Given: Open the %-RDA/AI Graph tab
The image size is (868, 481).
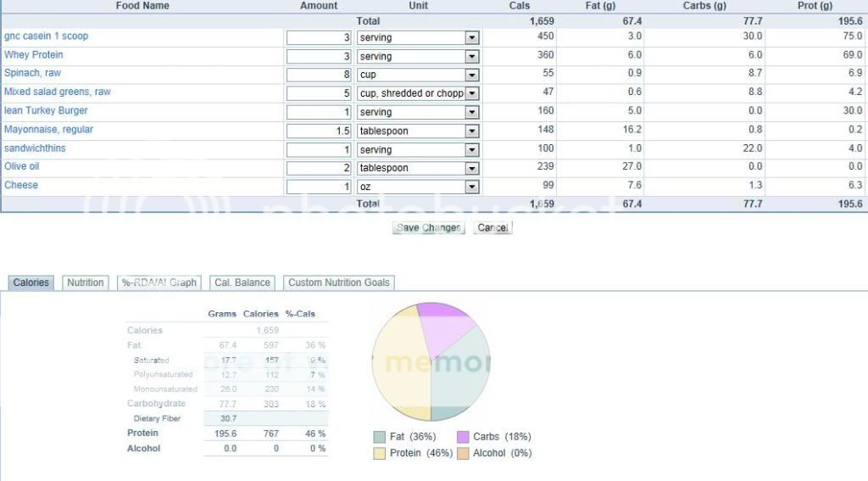Looking at the screenshot, I should coord(159,282).
